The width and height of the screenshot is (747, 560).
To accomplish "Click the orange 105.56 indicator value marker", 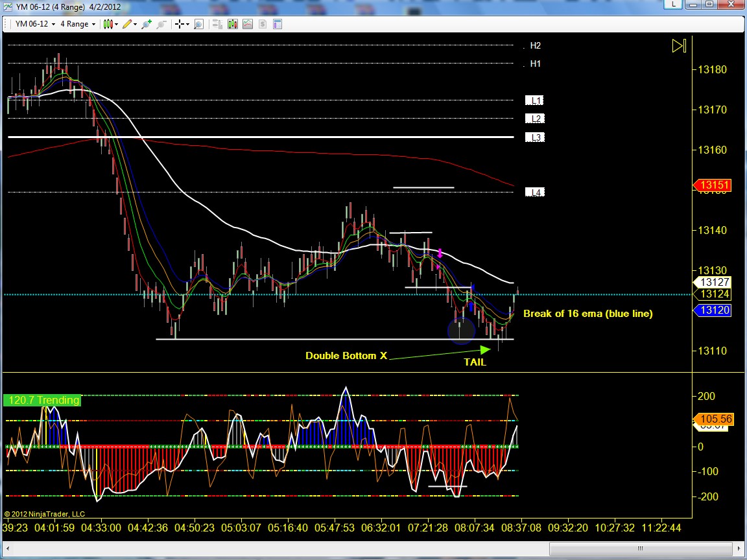I will [713, 419].
